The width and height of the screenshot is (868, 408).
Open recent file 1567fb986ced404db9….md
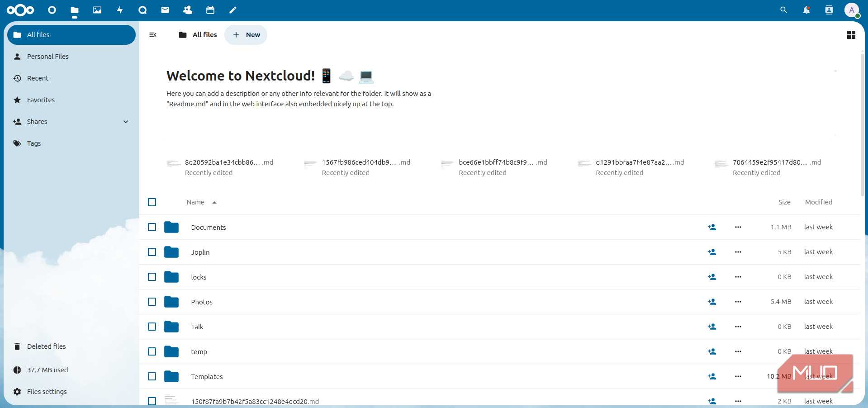pos(358,167)
